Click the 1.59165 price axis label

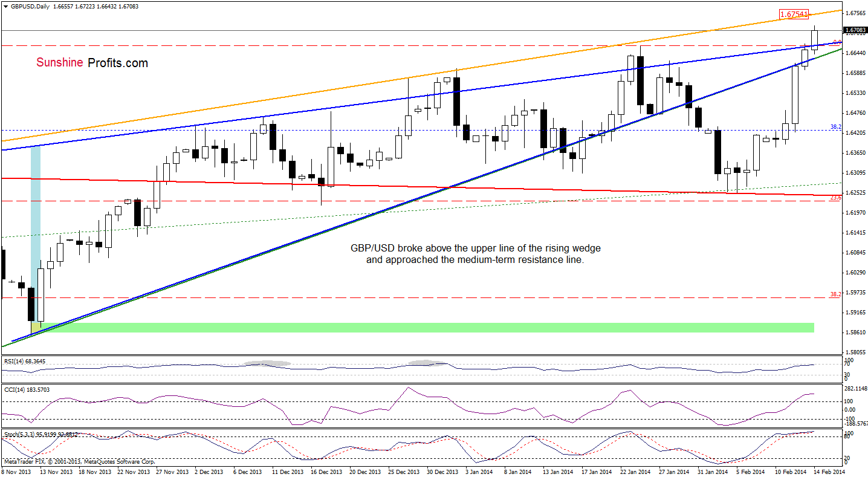(x=855, y=313)
